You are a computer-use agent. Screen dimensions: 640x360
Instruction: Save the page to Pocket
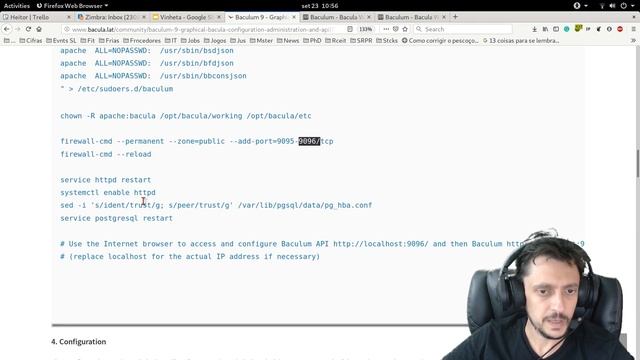[x=396, y=29]
